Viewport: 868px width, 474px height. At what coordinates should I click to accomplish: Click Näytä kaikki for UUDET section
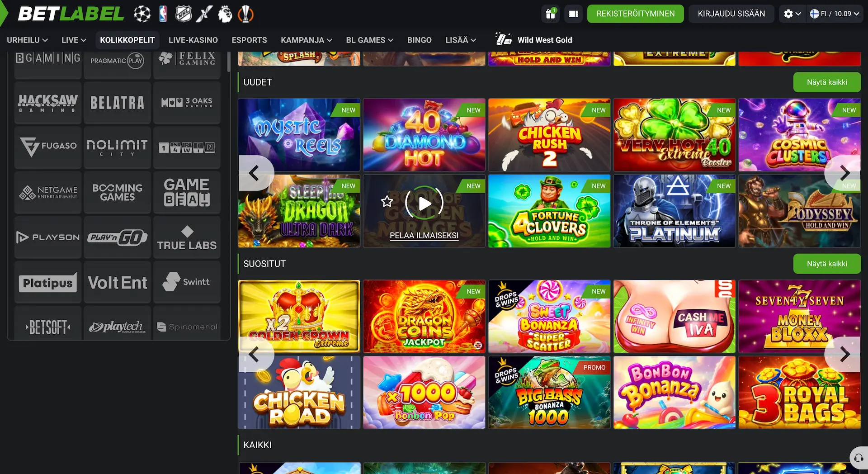pos(827,82)
